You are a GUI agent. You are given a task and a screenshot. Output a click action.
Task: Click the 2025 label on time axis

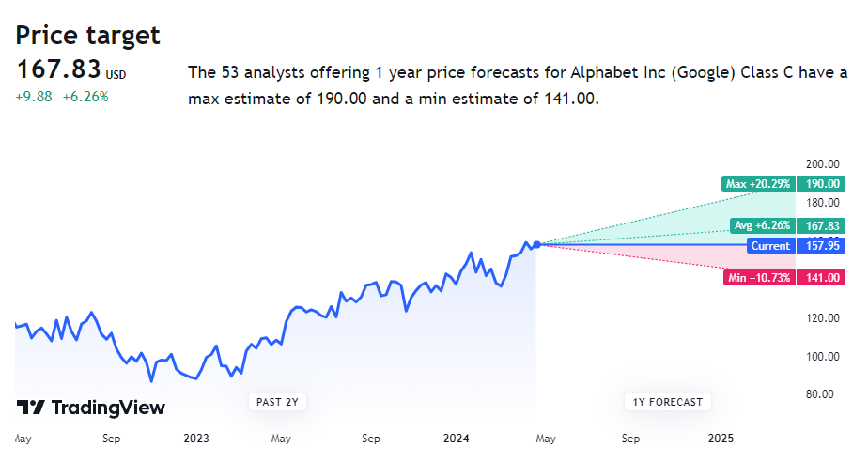tap(721, 438)
